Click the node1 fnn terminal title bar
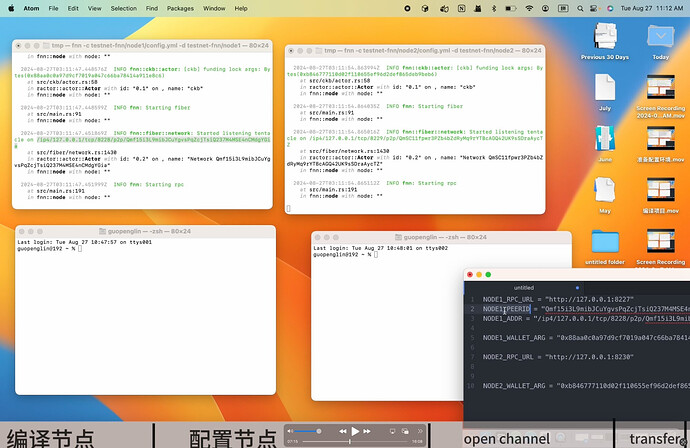 click(x=142, y=45)
